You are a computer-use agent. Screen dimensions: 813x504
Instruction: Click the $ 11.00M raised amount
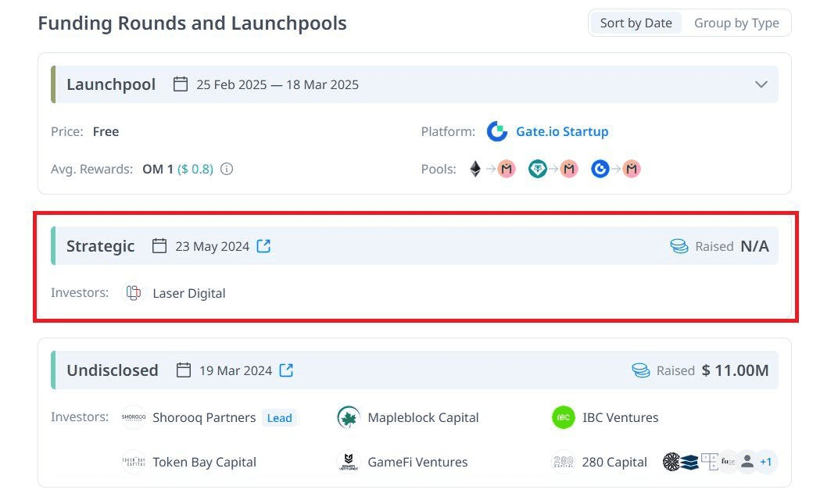click(x=736, y=370)
